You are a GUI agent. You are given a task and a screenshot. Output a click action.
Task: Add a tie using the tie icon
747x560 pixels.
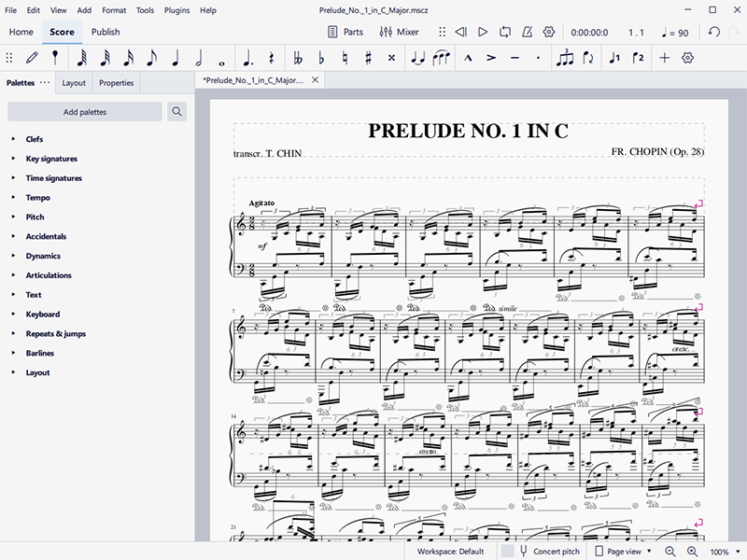click(416, 58)
